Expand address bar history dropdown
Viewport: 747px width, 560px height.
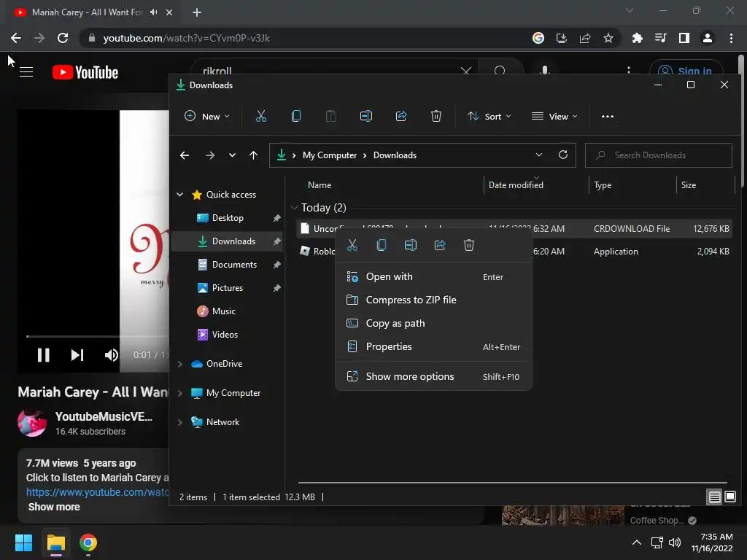(539, 155)
